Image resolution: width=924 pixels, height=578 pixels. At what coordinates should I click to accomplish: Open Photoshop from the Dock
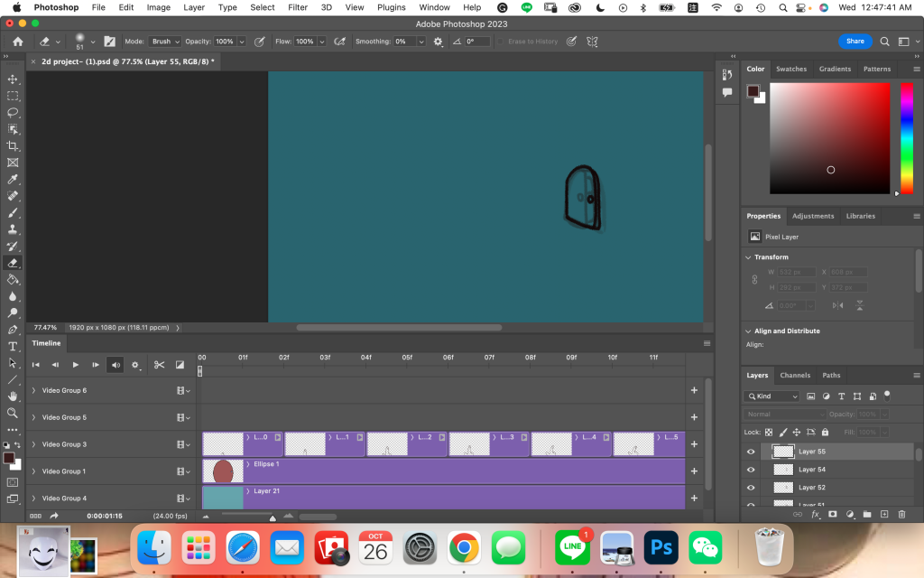point(661,547)
